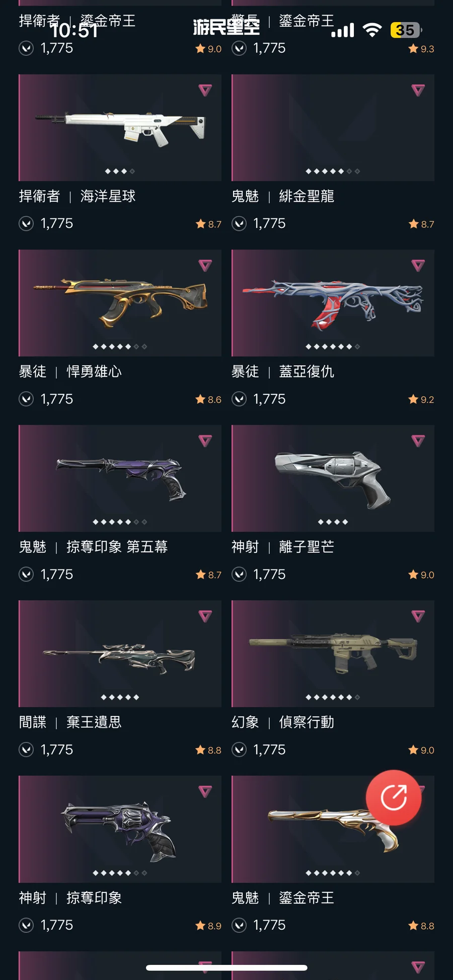This screenshot has height=980, width=453.
Task: Tap the star rating 8.9 of 神射 掠奪印象
Action: click(208, 926)
